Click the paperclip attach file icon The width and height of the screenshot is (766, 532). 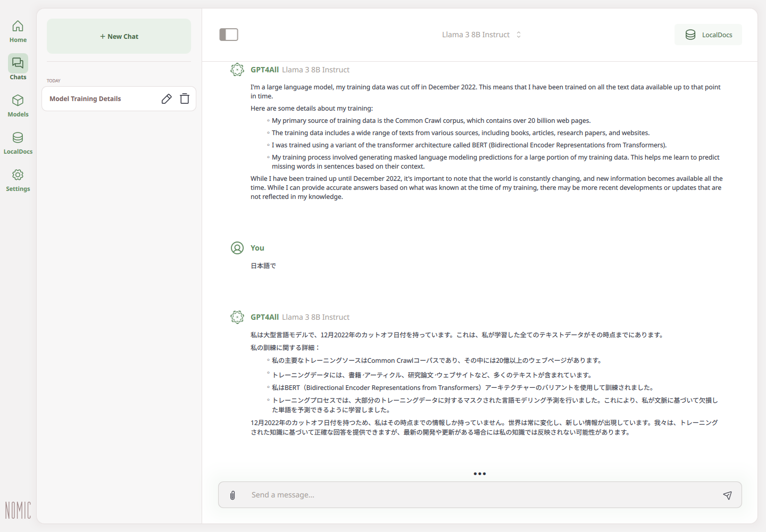[x=232, y=495]
